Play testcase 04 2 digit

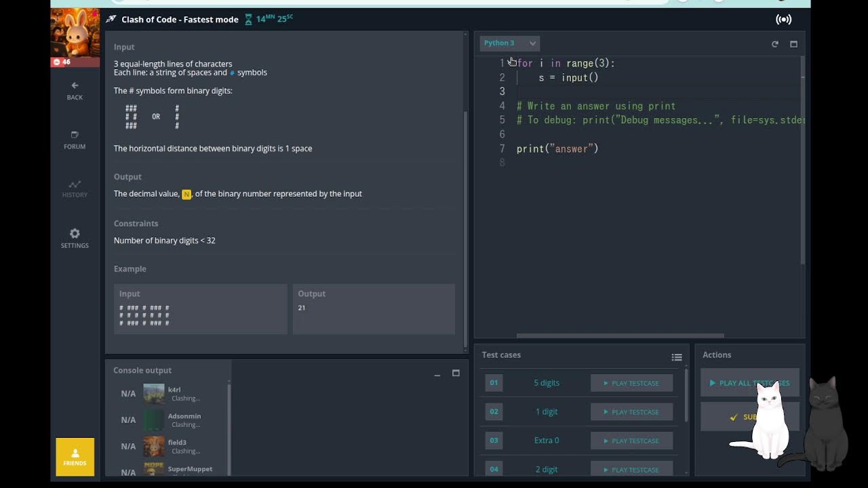[631, 469]
